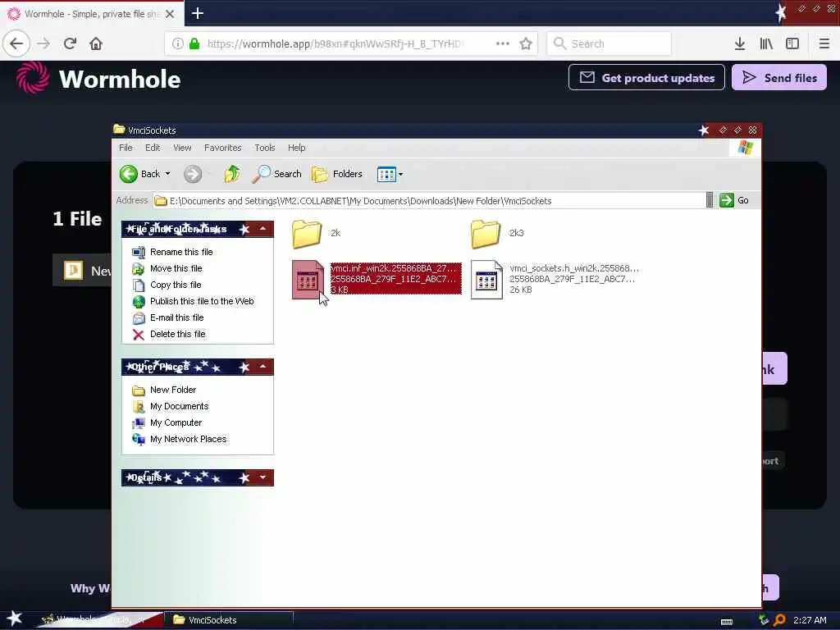The width and height of the screenshot is (840, 630).
Task: Click the star Start button on taskbar
Action: [15, 619]
